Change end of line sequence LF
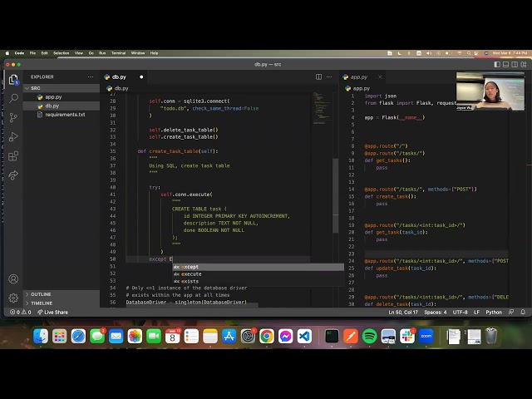Image resolution: width=532 pixels, height=399 pixels. coord(476,313)
